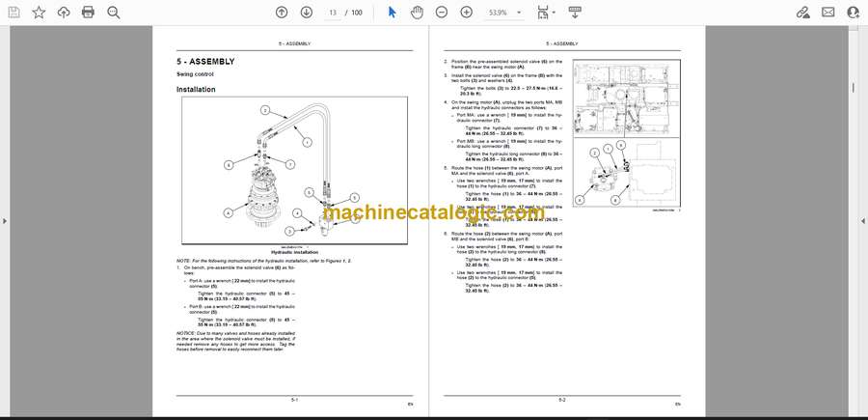Click the 'Hydraulic installation' figure caption
The image size is (868, 420).
pyautogui.click(x=294, y=252)
